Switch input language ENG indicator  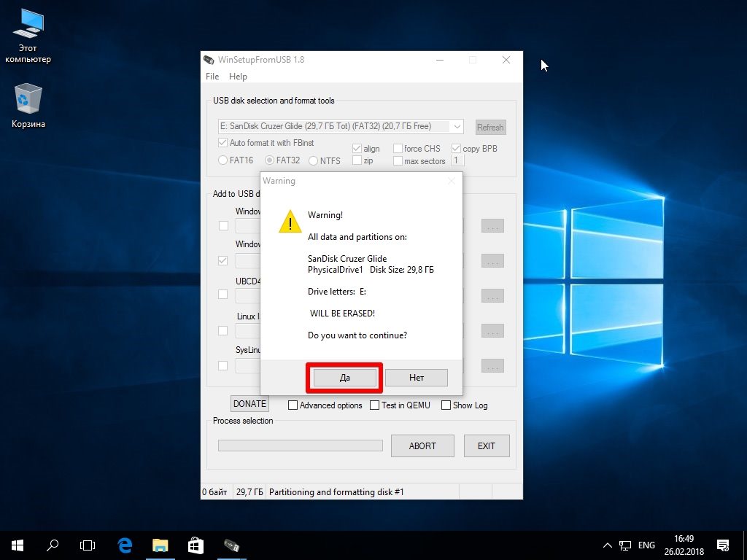(x=646, y=545)
